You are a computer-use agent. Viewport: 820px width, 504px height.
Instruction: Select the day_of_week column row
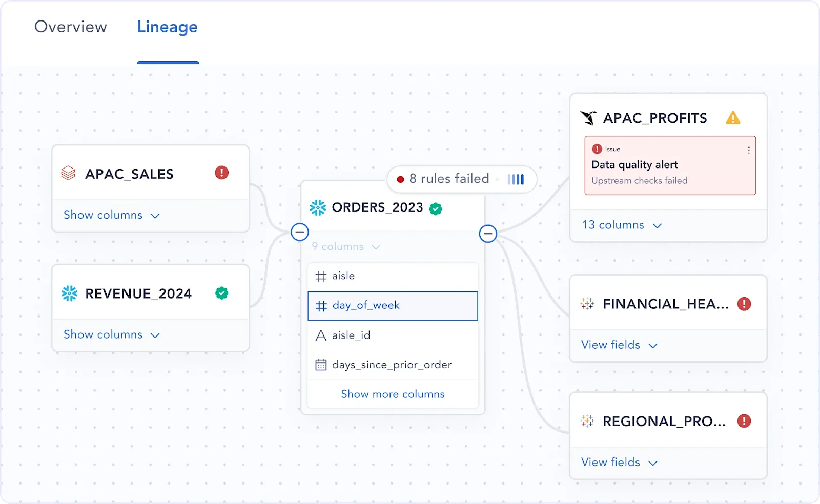(x=393, y=306)
